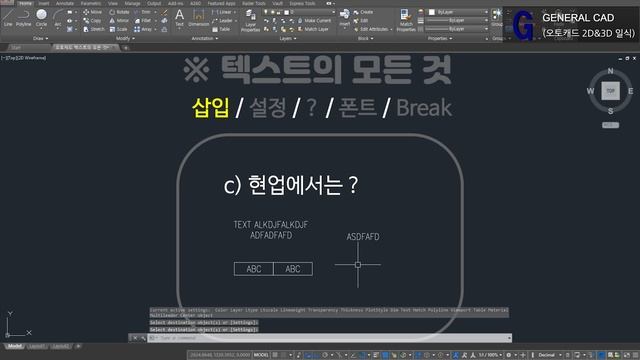Click the Trim tool
The image size is (640, 360).
point(143,12)
